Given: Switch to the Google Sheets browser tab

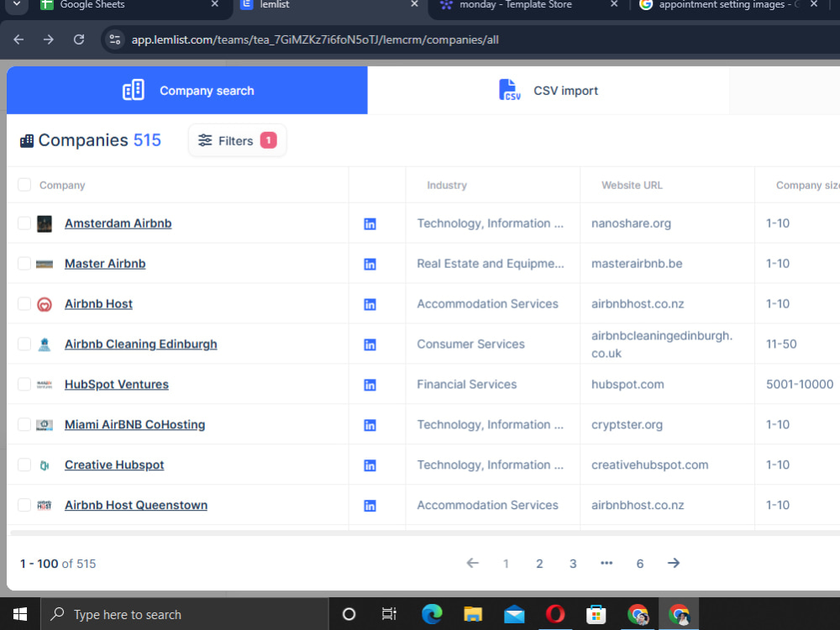Looking at the screenshot, I should 129,7.
